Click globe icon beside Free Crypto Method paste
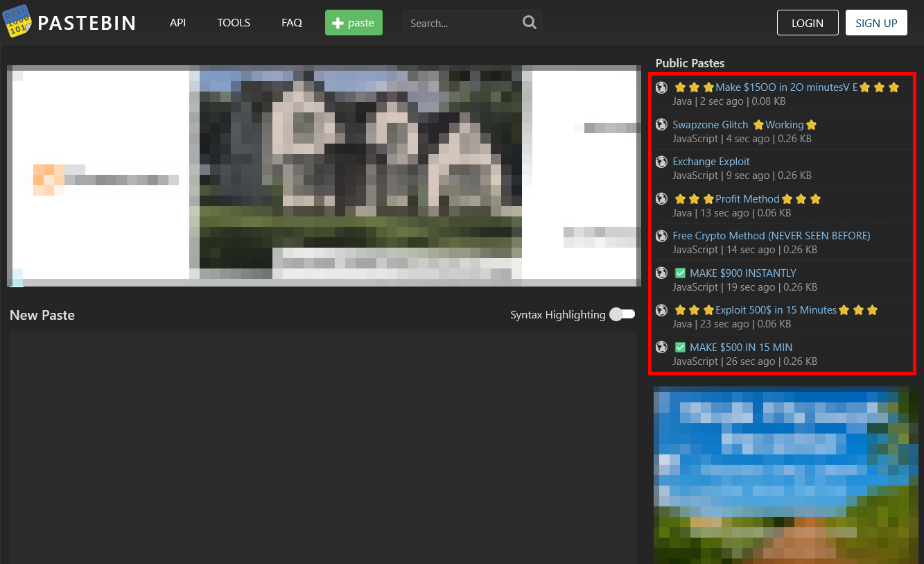Viewport: 924px width, 564px height. coord(662,236)
